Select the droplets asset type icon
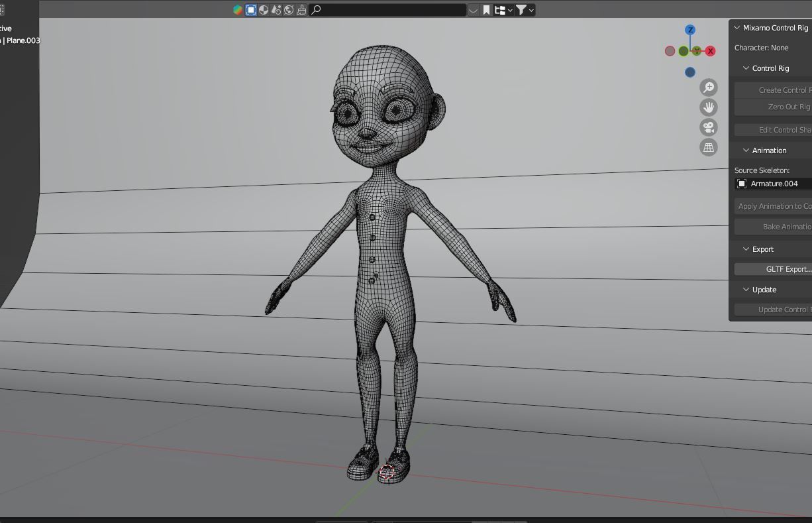 point(276,10)
